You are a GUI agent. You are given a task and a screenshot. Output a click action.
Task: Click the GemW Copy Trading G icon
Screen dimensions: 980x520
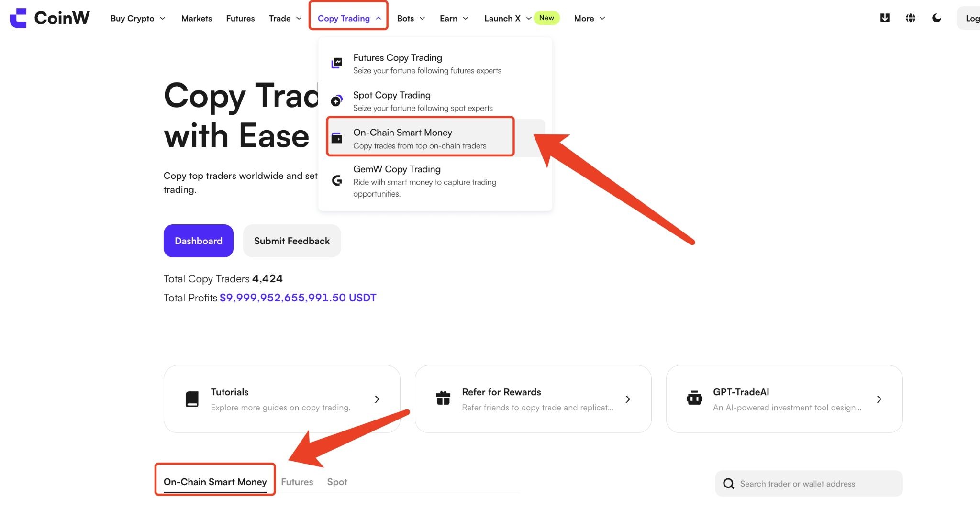pyautogui.click(x=337, y=180)
